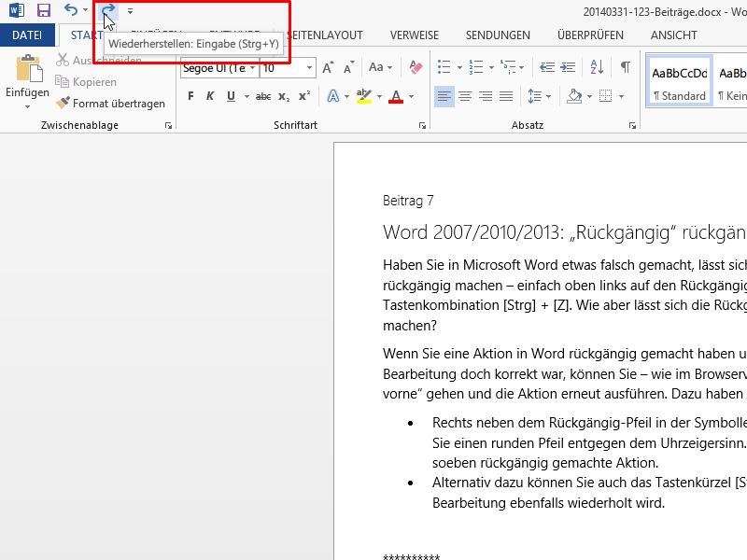The width and height of the screenshot is (747, 560).
Task: Open the DATEI tab
Action: 27,35
